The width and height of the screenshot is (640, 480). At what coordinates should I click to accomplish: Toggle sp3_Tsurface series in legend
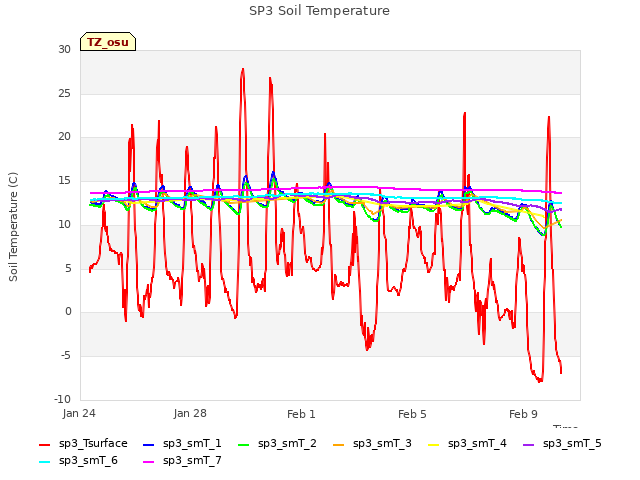point(83,444)
